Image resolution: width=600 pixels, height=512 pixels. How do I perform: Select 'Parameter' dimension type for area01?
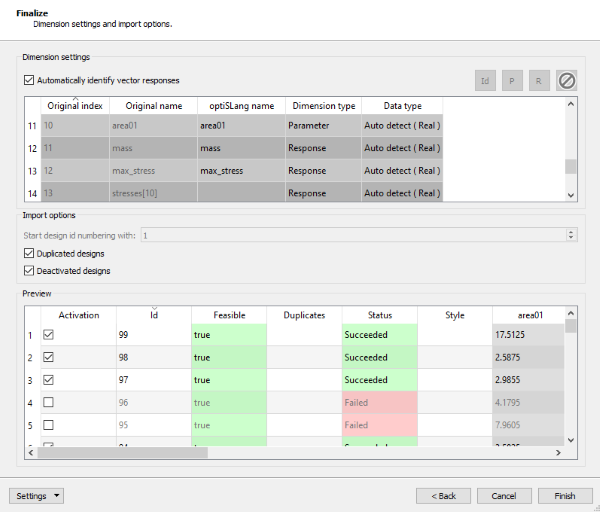tap(324, 126)
